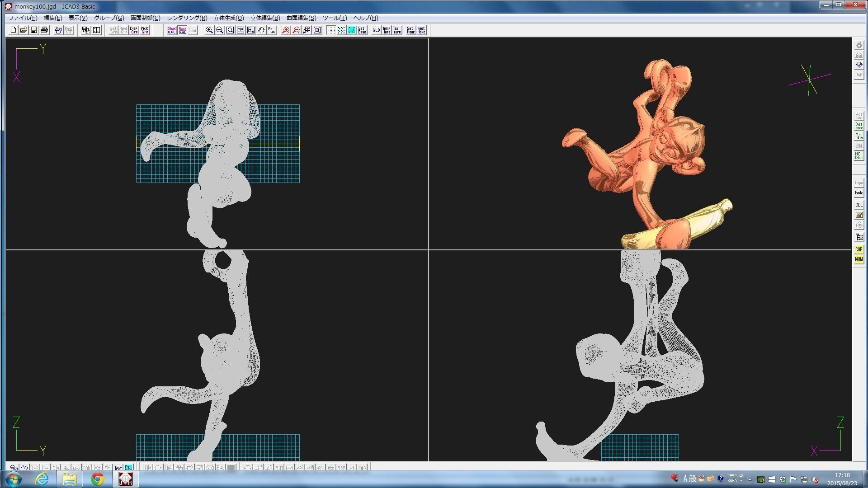The width and height of the screenshot is (868, 488).
Task: Open the ファイル(F) menu
Action: 23,18
